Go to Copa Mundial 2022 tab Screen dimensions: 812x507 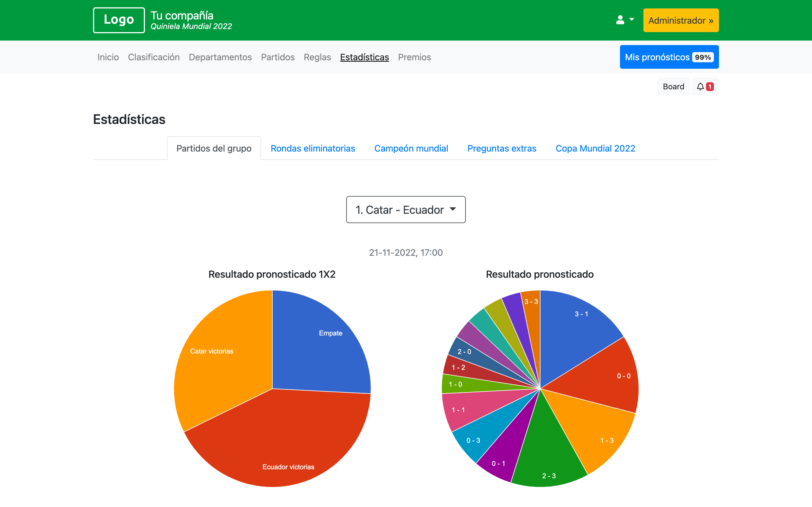coord(595,148)
